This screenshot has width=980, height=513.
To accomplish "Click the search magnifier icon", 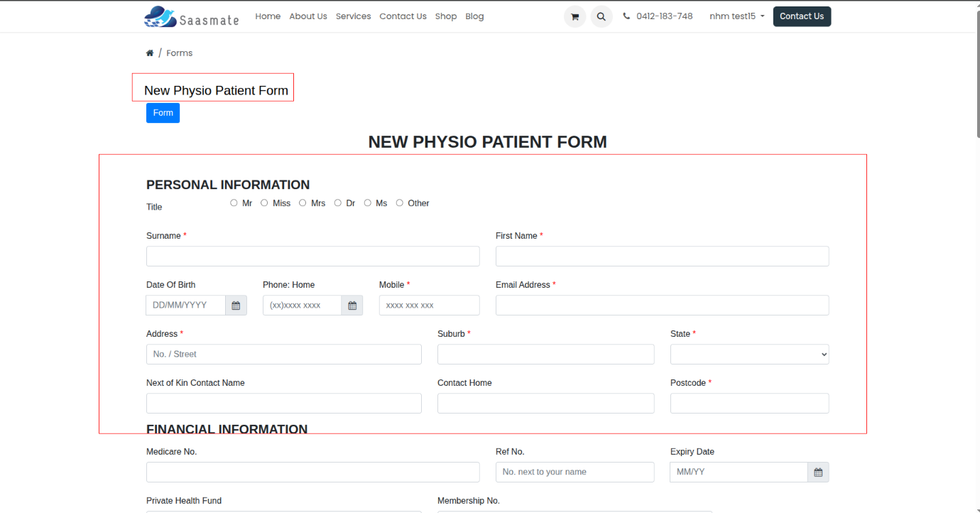I will coord(601,16).
